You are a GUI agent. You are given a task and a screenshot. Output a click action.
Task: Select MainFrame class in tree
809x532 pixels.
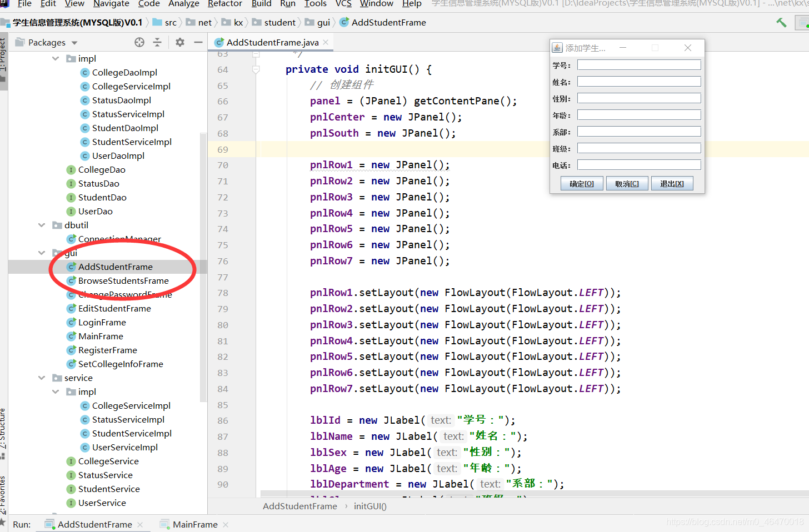(101, 336)
